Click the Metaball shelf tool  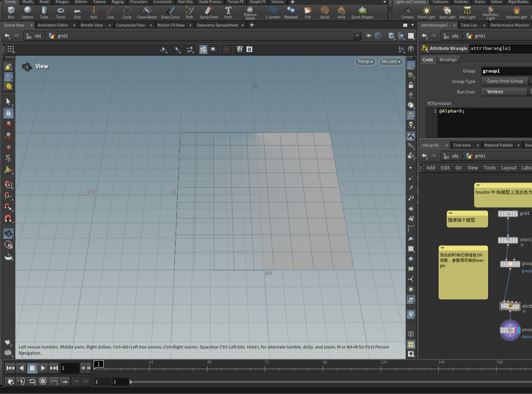click(291, 12)
